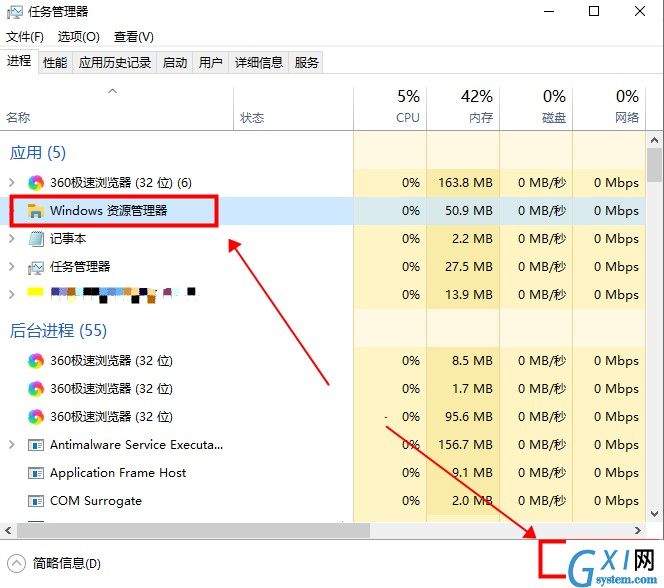Screen dimensions: 664x588
Task: Click the Antimalware Service Executable icon
Action: [36, 445]
